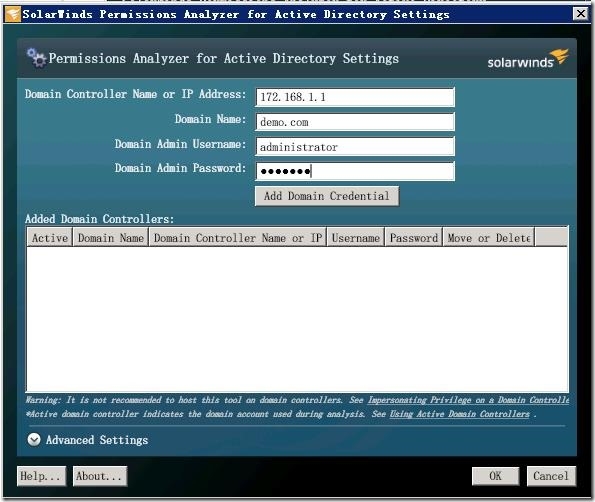The height and width of the screenshot is (502, 595).
Task: Click the Advanced Settings label
Action: (97, 440)
